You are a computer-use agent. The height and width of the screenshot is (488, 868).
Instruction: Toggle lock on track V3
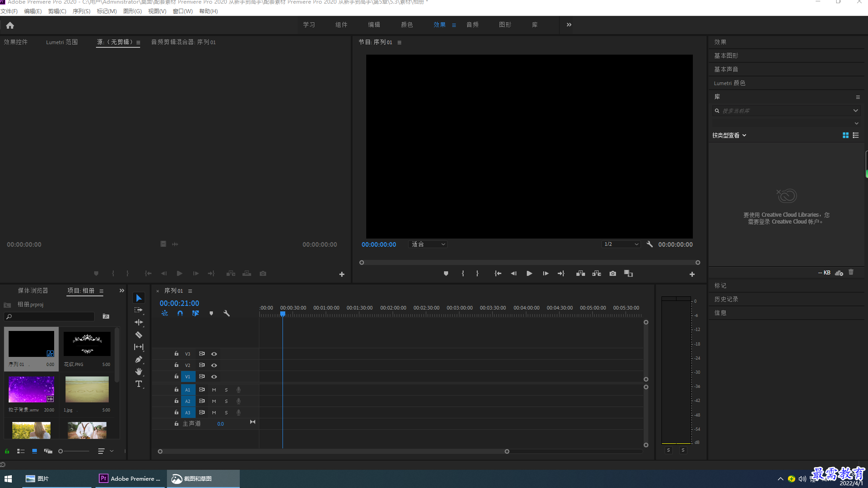176,353
